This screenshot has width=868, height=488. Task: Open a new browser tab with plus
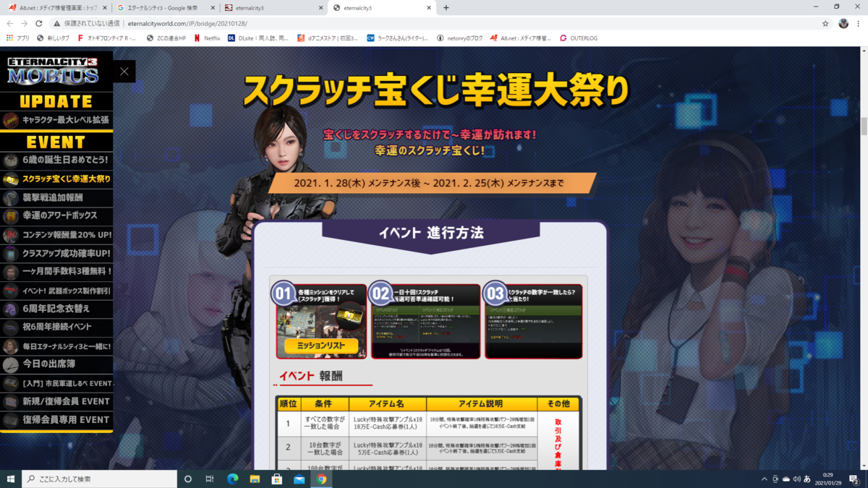pyautogui.click(x=446, y=8)
